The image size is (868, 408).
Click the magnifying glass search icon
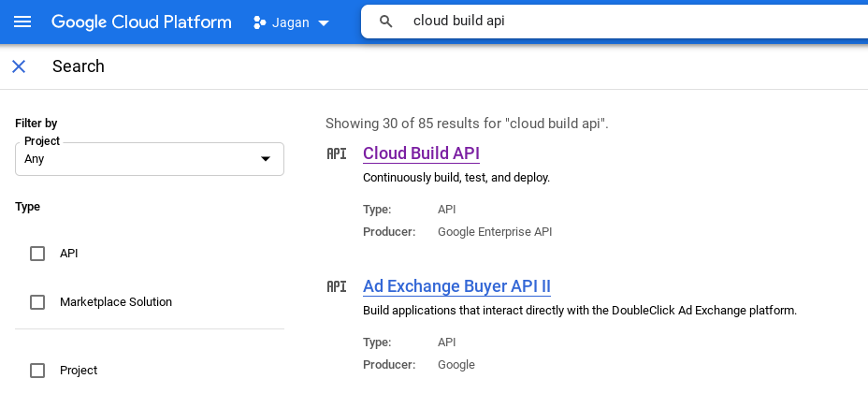click(385, 22)
